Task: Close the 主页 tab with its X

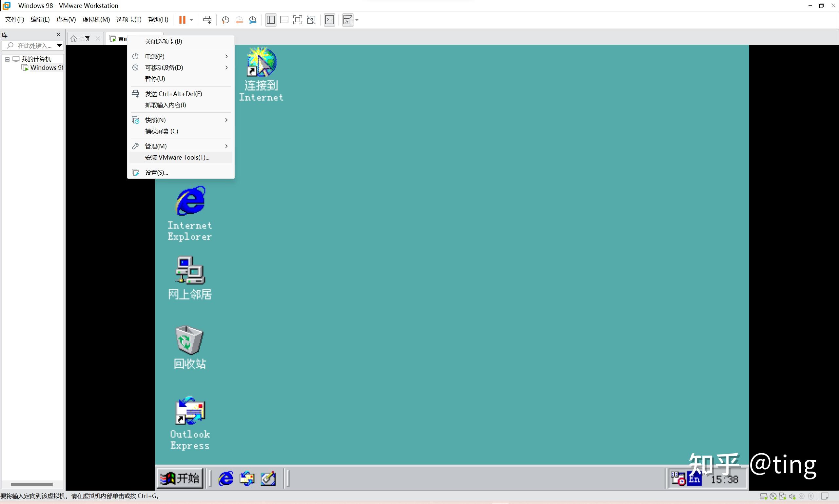Action: coord(98,38)
